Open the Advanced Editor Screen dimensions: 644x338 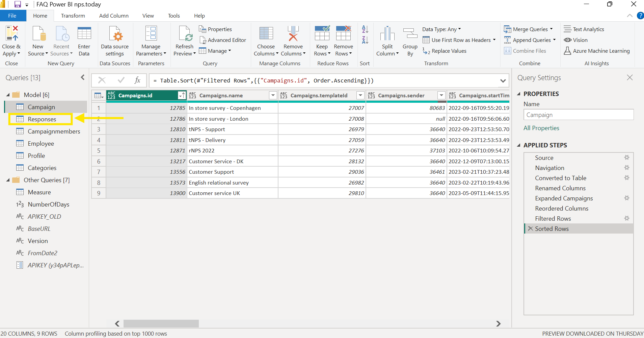coord(223,40)
